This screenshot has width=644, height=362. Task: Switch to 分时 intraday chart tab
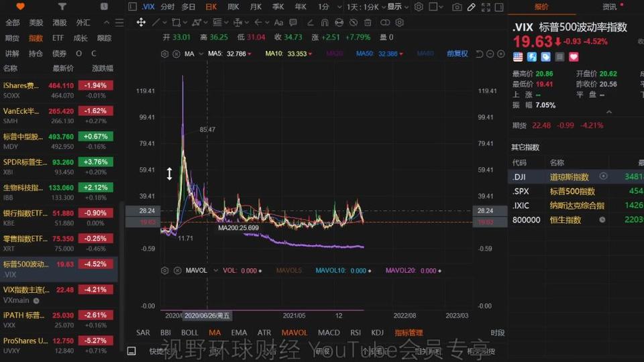coord(167,7)
